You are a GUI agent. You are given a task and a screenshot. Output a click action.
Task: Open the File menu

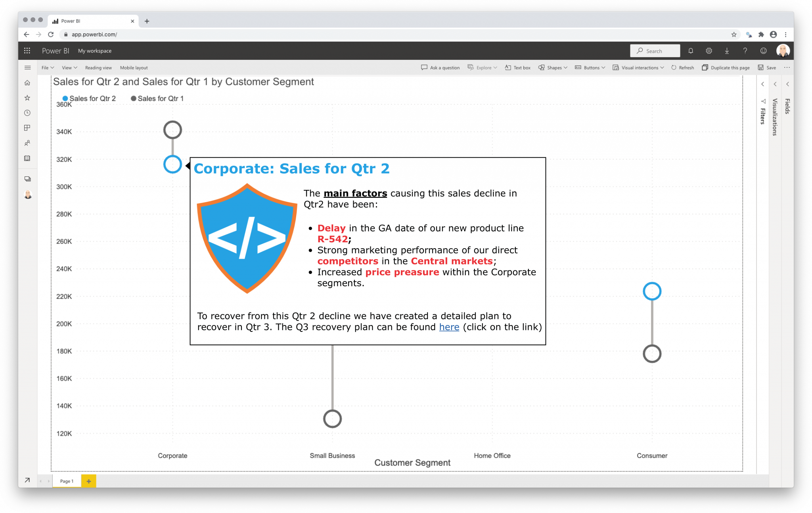tap(46, 67)
